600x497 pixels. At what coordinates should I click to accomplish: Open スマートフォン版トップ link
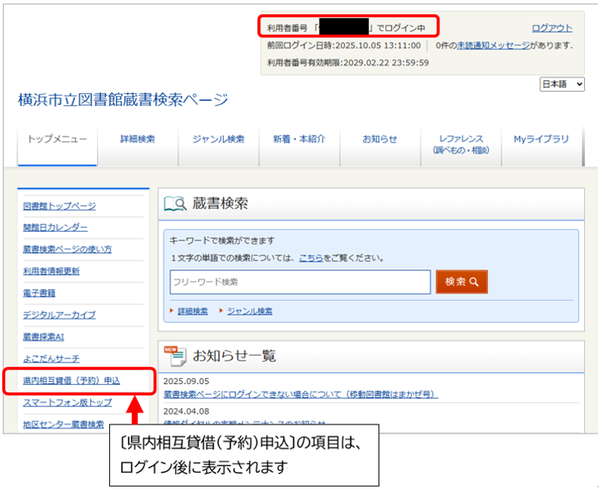67,402
